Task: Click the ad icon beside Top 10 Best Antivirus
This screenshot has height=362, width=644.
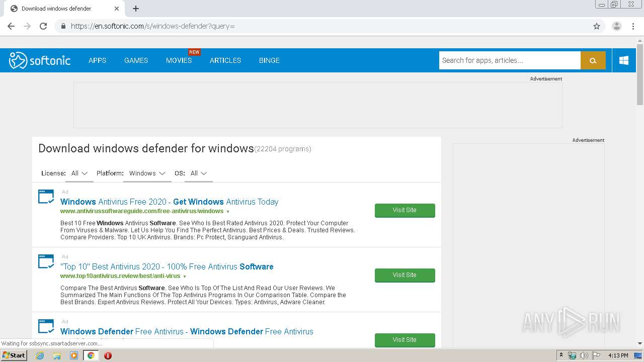Action: pos(46,261)
